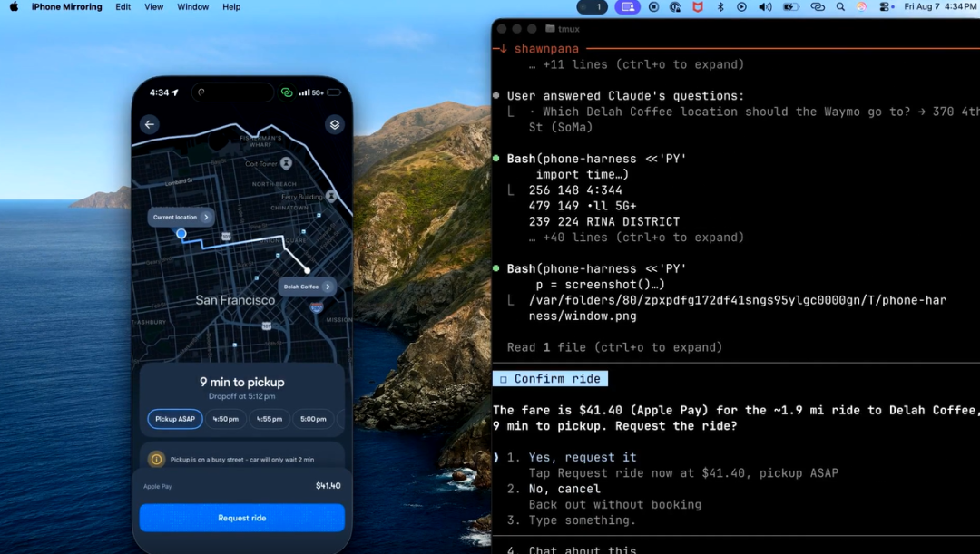Click the date and time in the menu bar
980x554 pixels.
coord(940,7)
